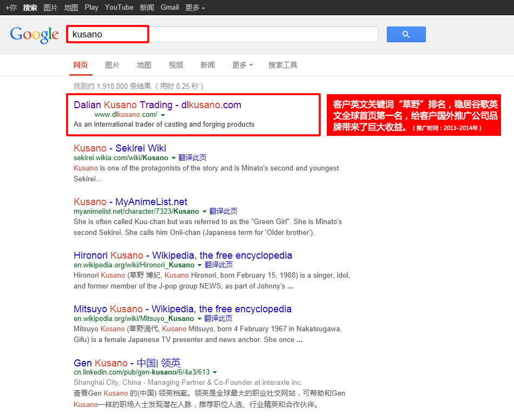
Task: Click 翻译此页 for Hironori Kusano result
Action: pyautogui.click(x=219, y=265)
